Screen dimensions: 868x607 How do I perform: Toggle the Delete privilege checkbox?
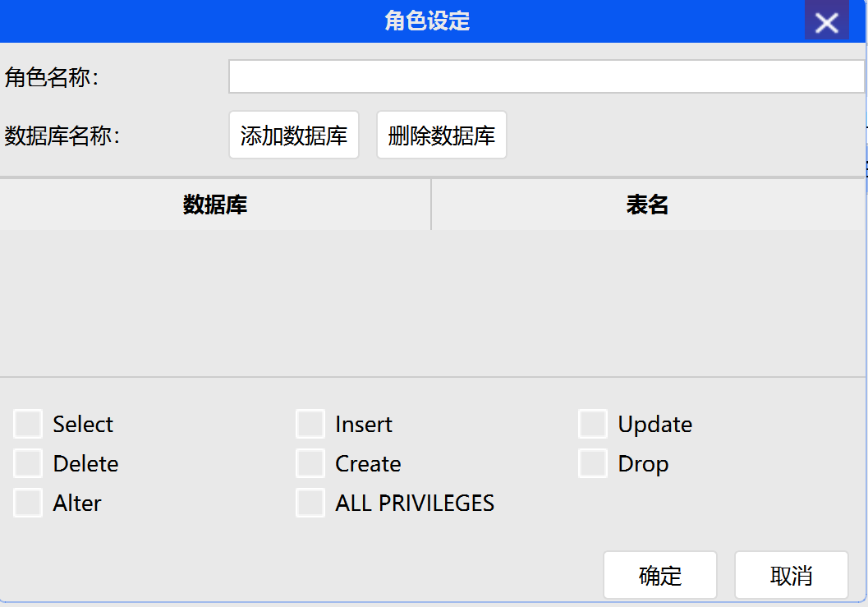tap(28, 463)
